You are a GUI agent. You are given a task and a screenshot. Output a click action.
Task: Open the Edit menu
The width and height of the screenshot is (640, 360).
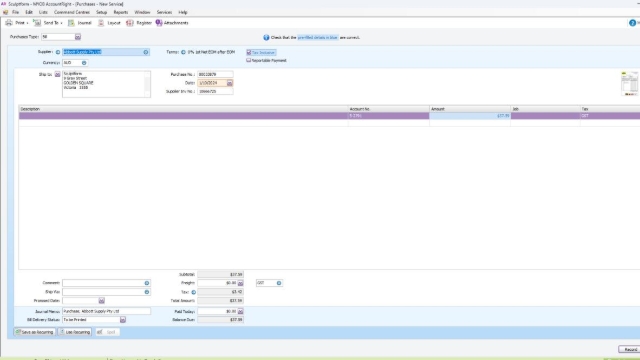29,12
